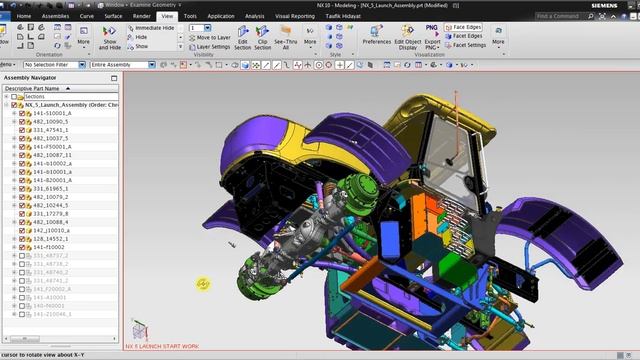This screenshot has width=640, height=360.
Task: Activate the Clip Section tool
Action: [262, 38]
